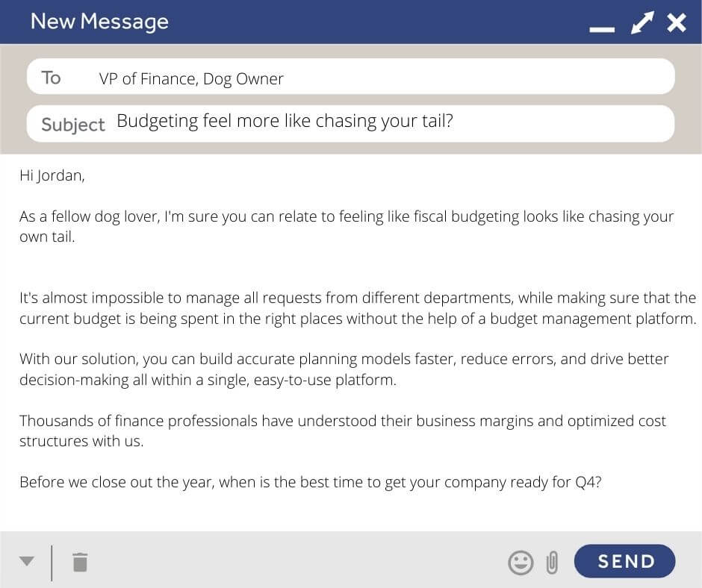Screen dimensions: 702x588
Task: Place cursor on the 'Hi Jordan,' greeting
Action: (x=52, y=176)
